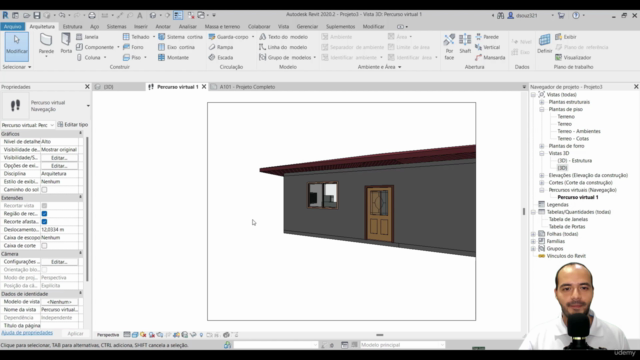Toggle Recorte afastado ativo checkbox

point(44,222)
